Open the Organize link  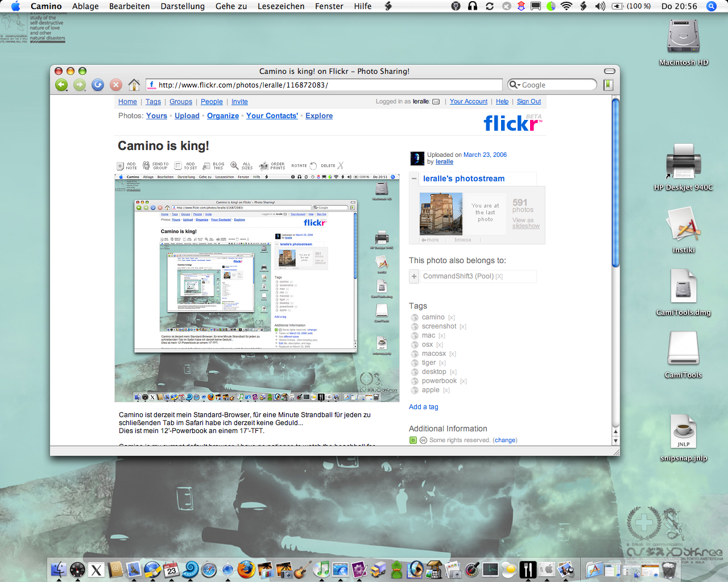coord(223,116)
